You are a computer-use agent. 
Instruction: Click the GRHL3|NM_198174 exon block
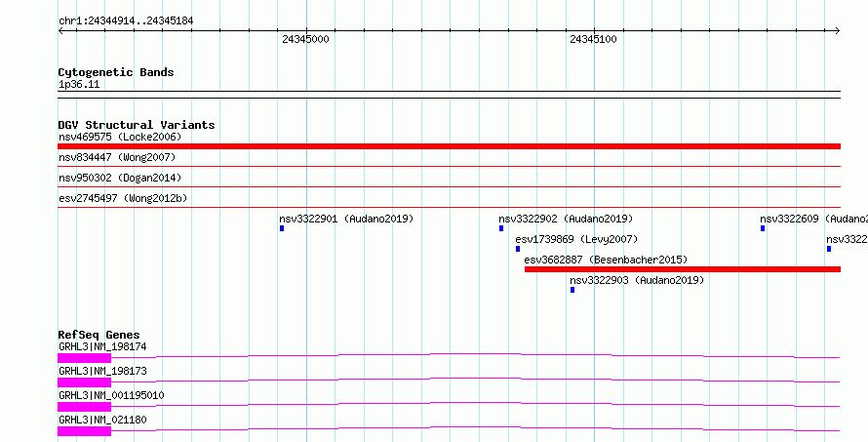[x=84, y=358]
